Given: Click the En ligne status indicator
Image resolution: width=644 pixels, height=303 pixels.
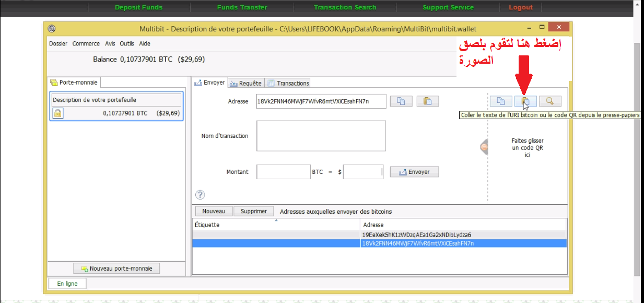Looking at the screenshot, I should [67, 284].
